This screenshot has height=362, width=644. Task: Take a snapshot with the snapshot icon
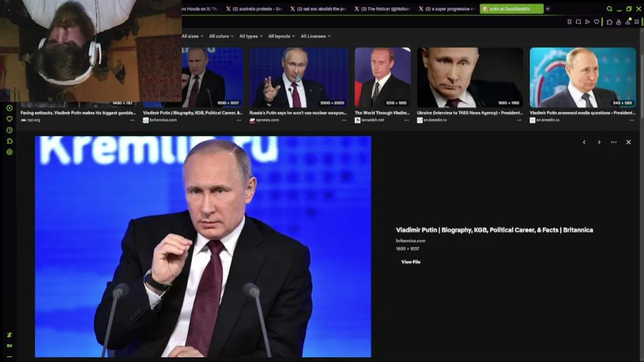pos(578,22)
